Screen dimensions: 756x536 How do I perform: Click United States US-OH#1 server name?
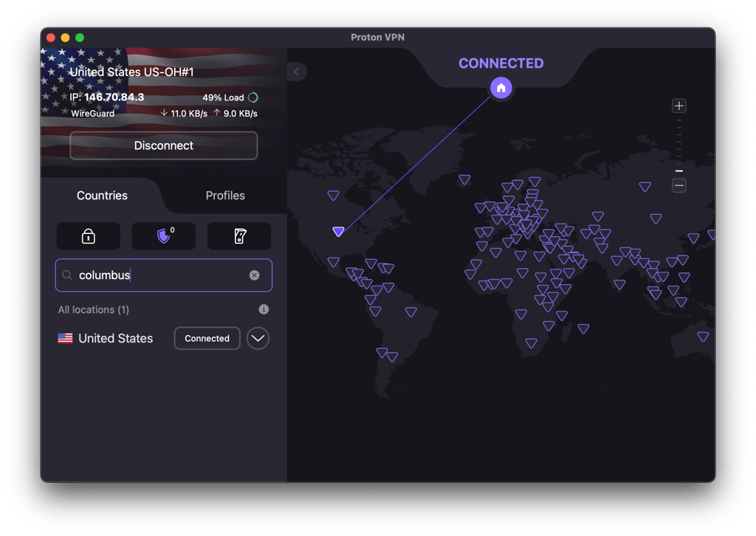point(131,72)
